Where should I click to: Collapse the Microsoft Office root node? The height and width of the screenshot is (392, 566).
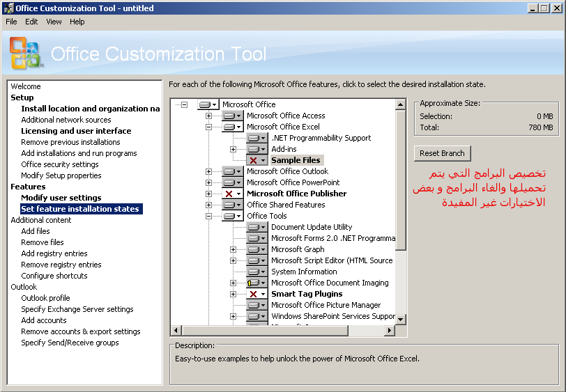[x=185, y=105]
